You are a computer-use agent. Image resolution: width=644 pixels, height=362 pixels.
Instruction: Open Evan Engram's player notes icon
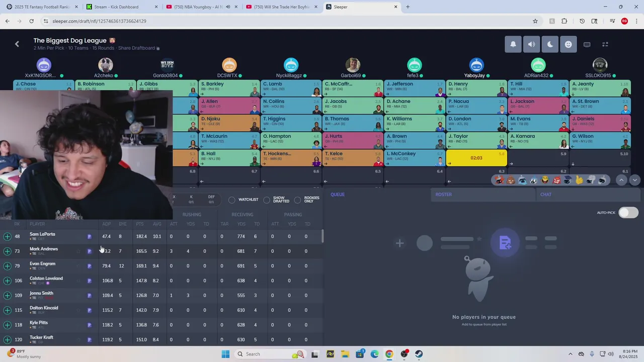point(90,266)
